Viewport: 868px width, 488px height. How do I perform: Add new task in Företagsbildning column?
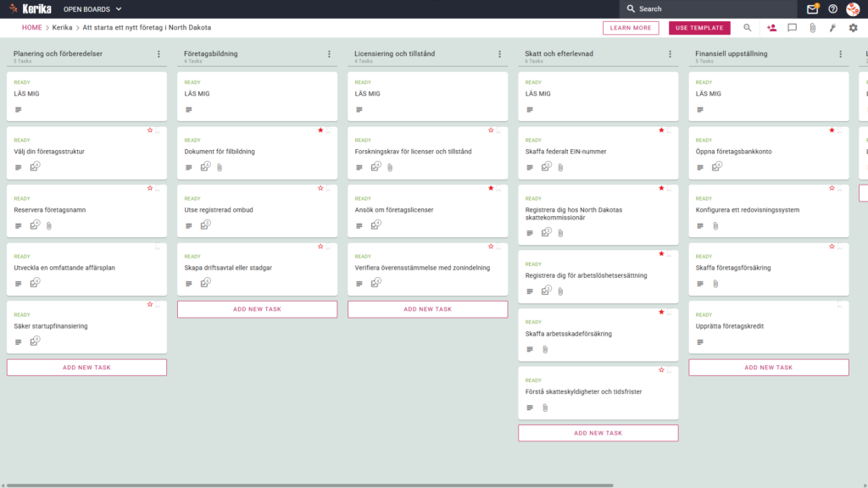click(257, 309)
